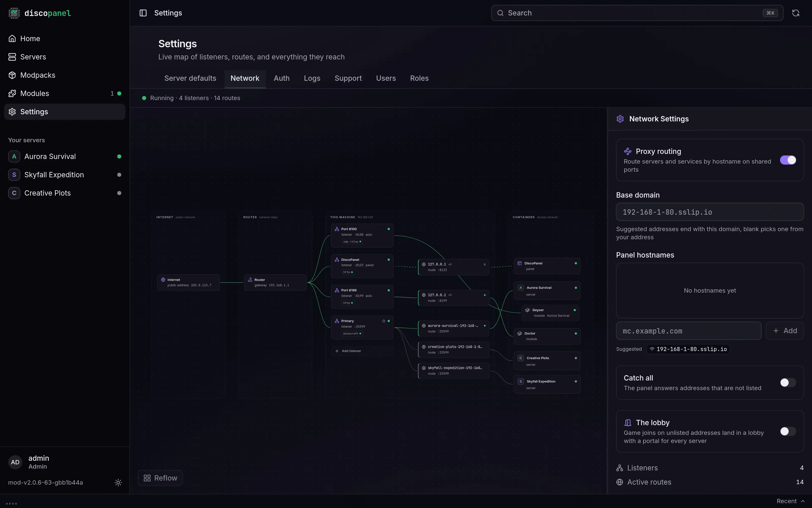Click Add listener in the map
Image resolution: width=812 pixels, height=508 pixels.
(x=362, y=351)
